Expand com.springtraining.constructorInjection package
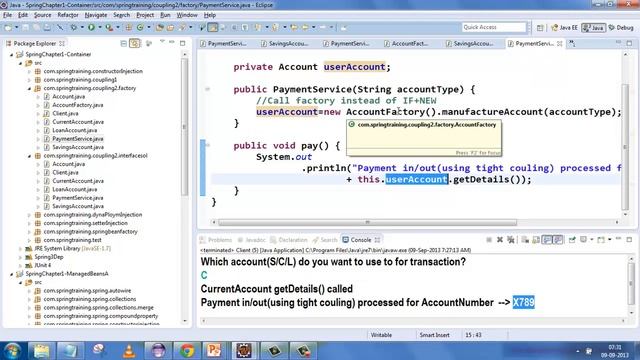The height and width of the screenshot is (360, 640). [29, 71]
